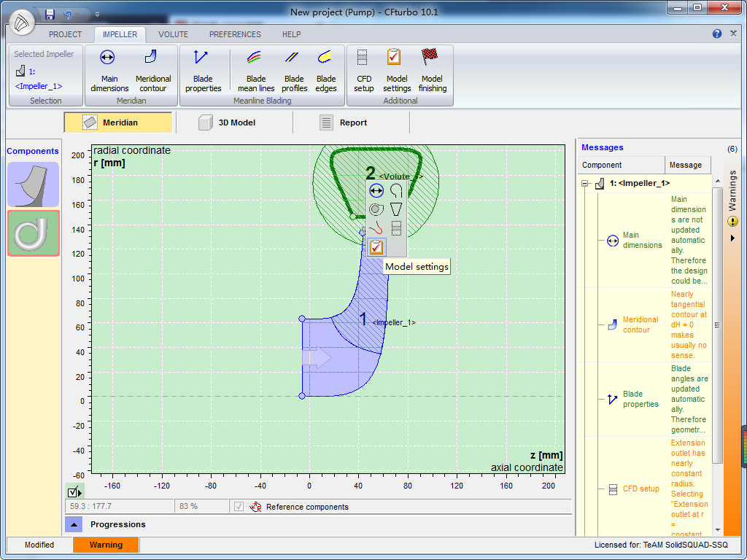Image resolution: width=747 pixels, height=560 pixels.
Task: Open Main dimensions in the ribbon
Action: tap(109, 71)
